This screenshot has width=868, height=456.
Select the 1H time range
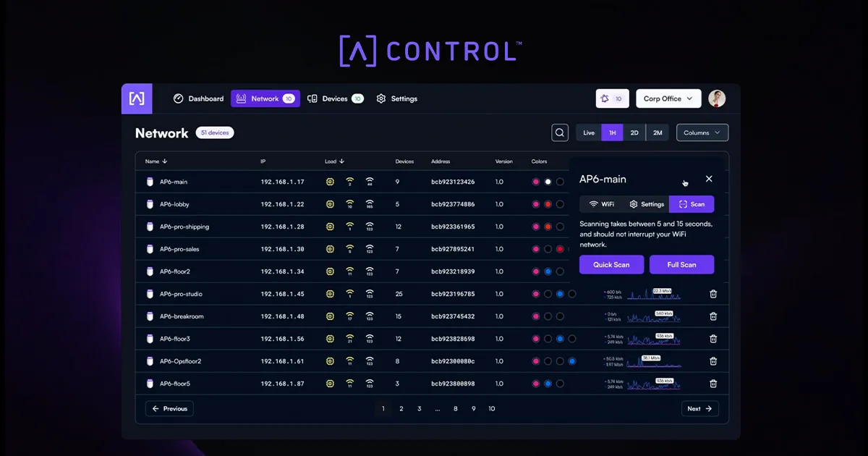pyautogui.click(x=612, y=132)
